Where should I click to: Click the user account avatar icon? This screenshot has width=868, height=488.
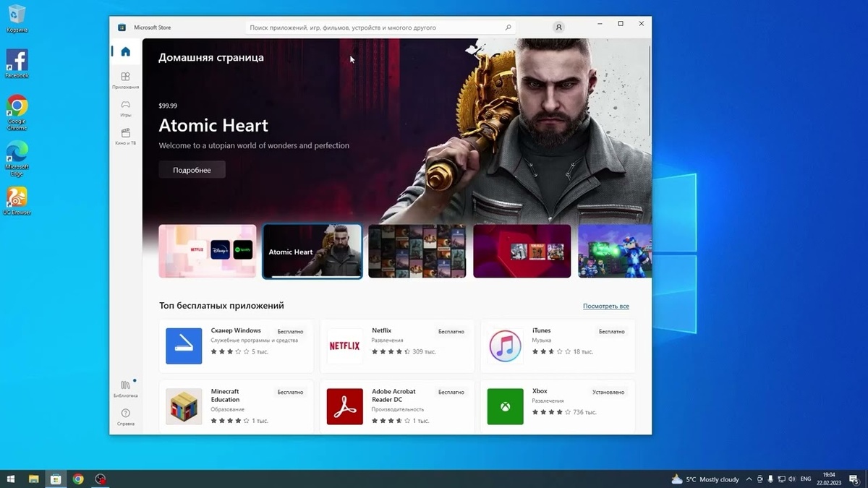coord(558,27)
